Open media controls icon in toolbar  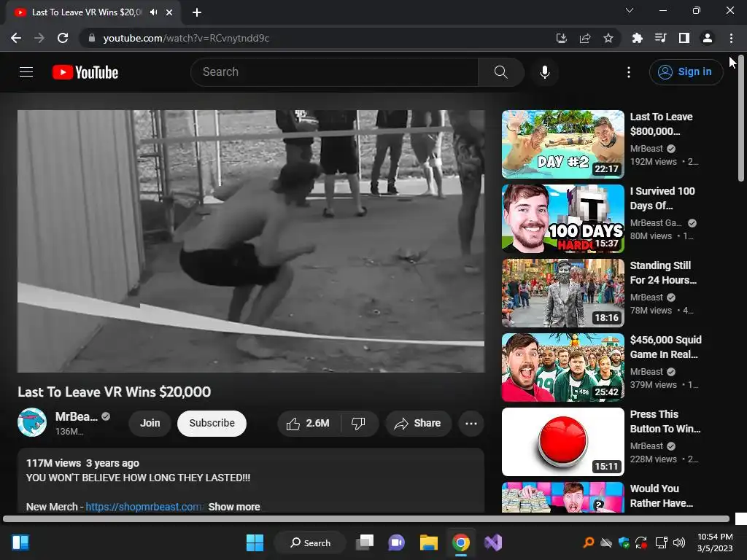point(660,38)
